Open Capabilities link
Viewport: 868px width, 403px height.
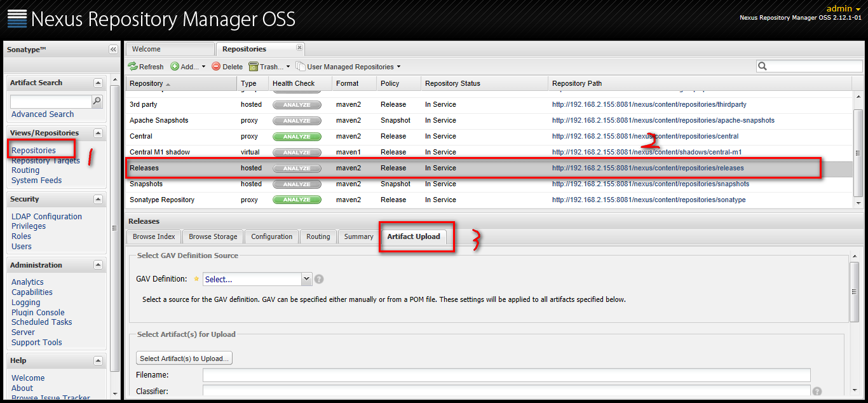pos(32,292)
